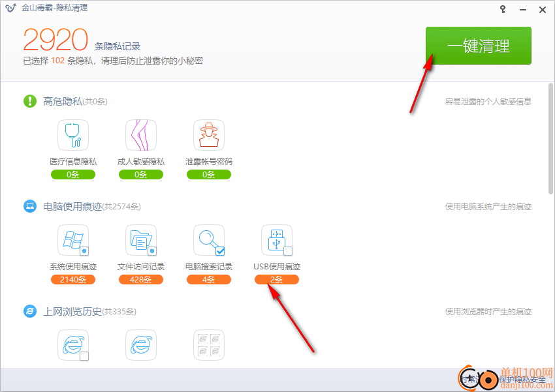Toggle the 文件访问记录 partial checkbox
Image resolution: width=555 pixels, height=392 pixels.
click(x=152, y=251)
